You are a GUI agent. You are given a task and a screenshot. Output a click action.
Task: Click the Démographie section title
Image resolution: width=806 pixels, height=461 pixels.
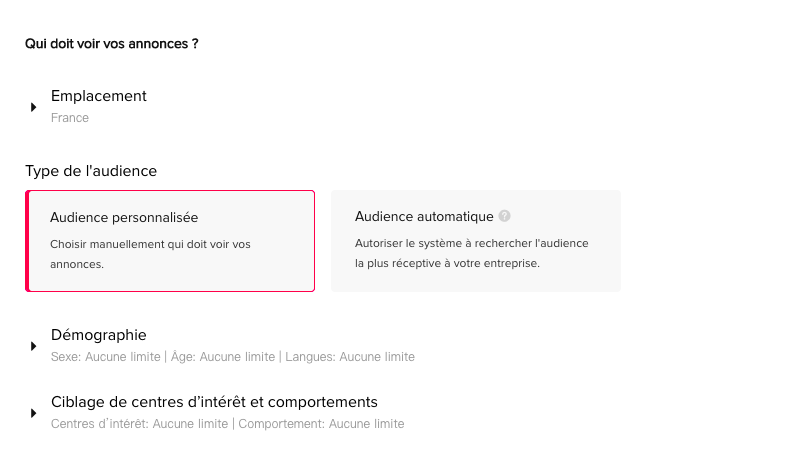99,335
